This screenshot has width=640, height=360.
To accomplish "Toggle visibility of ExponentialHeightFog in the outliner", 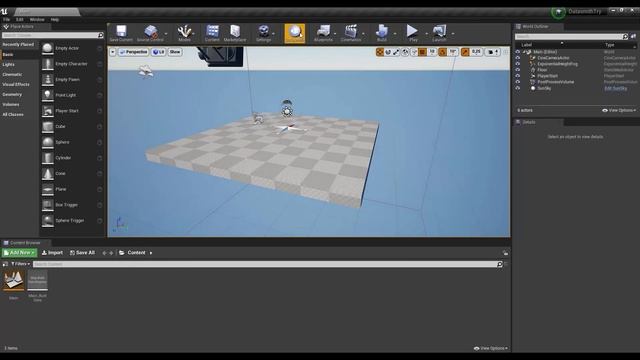I will click(x=518, y=64).
